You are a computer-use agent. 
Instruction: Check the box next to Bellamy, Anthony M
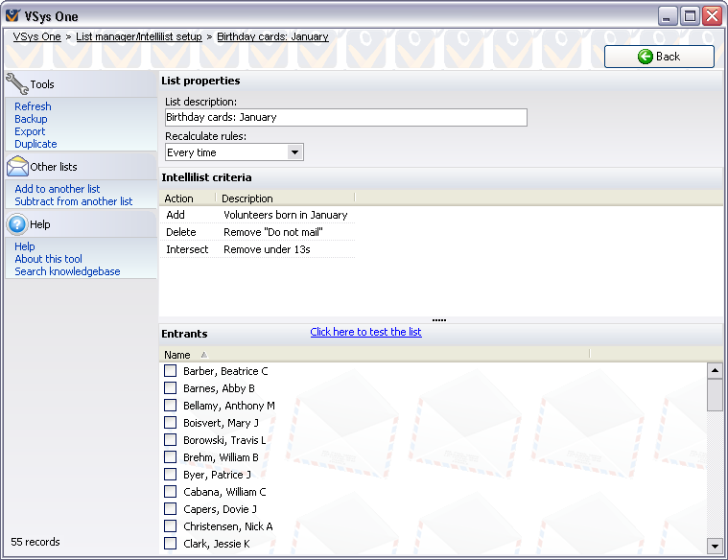(171, 405)
